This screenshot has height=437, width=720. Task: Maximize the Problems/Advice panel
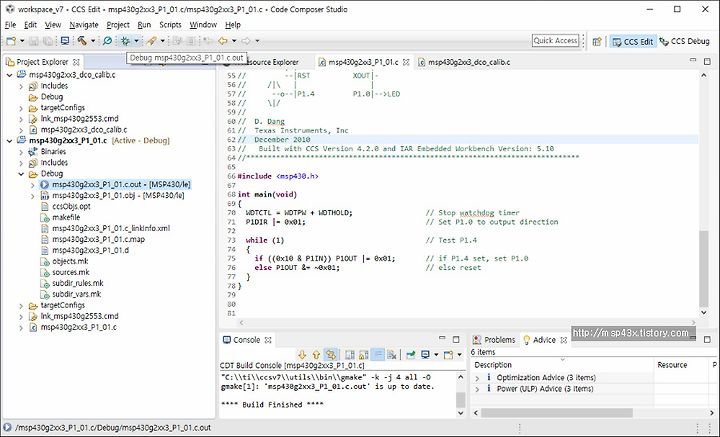click(x=707, y=339)
